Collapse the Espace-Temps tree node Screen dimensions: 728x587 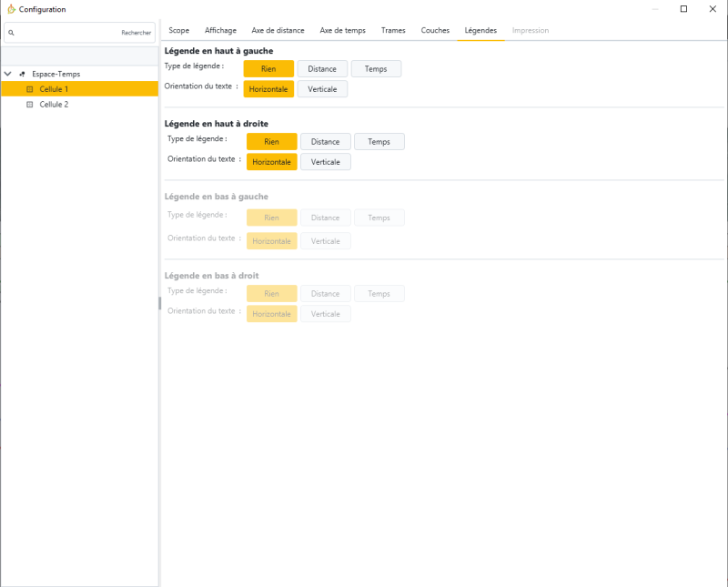click(7, 74)
